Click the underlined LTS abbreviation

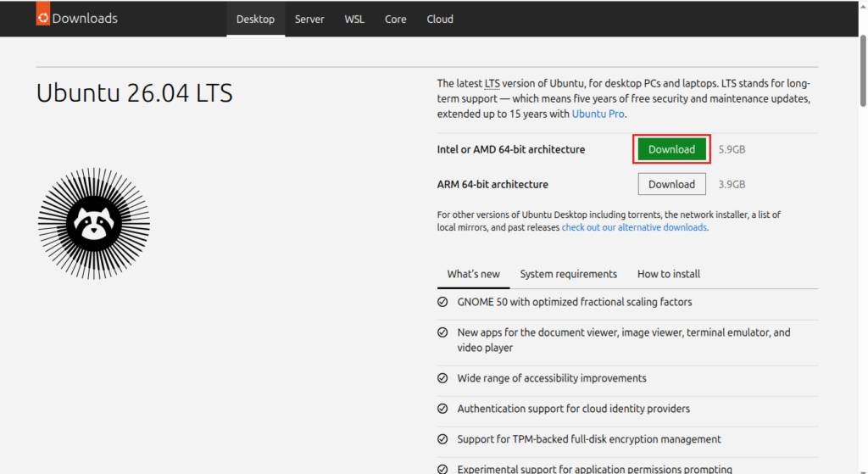[492, 84]
